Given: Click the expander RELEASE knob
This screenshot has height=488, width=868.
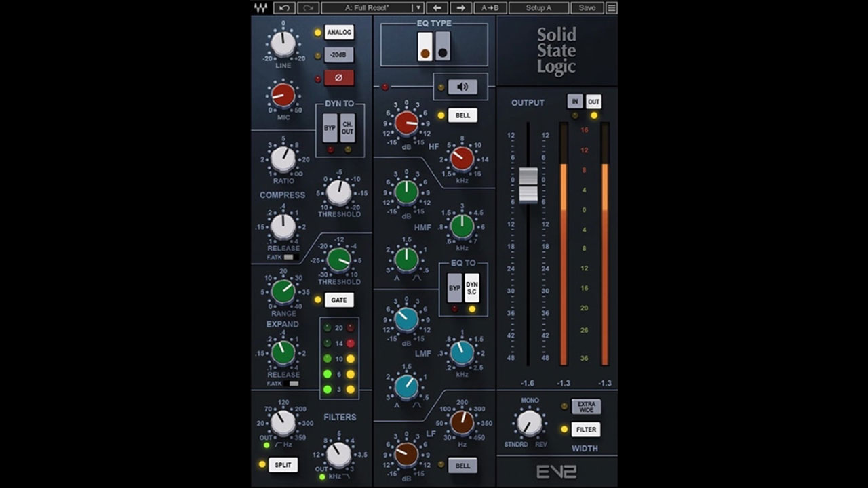Looking at the screenshot, I should pyautogui.click(x=283, y=352).
